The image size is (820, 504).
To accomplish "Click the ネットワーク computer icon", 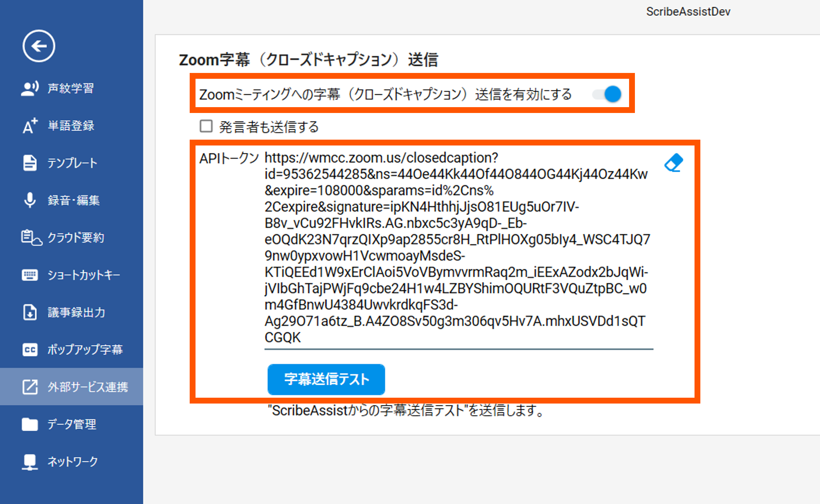I will [30, 461].
